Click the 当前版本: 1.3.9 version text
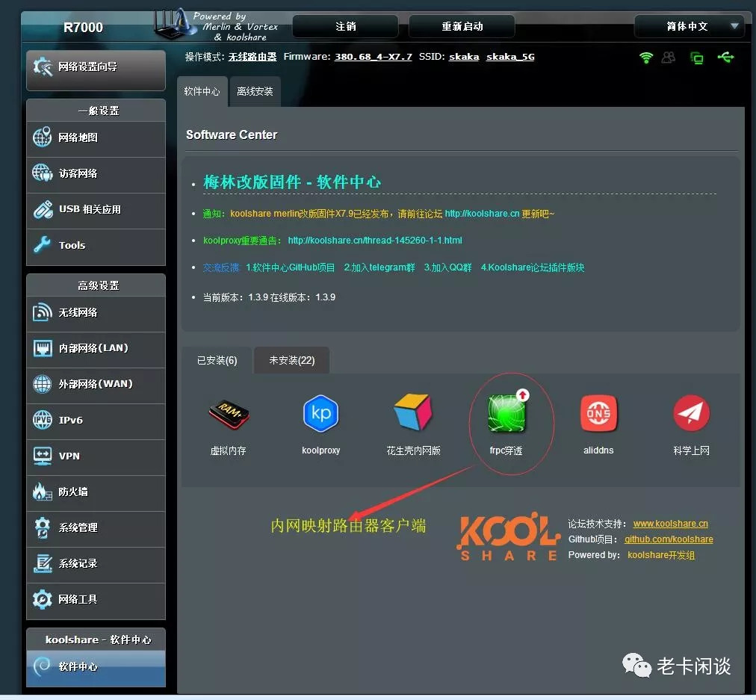The image size is (756, 700). tap(235, 297)
